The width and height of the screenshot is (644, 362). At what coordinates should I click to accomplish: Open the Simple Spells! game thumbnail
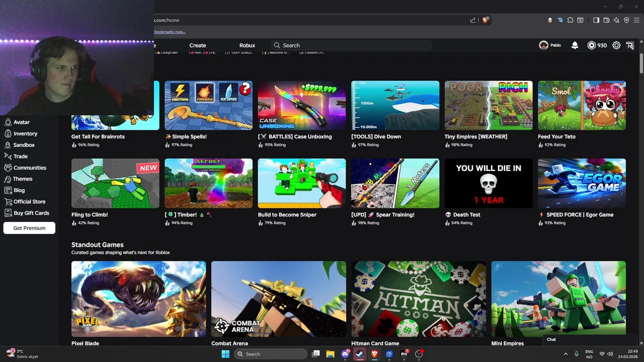point(208,106)
